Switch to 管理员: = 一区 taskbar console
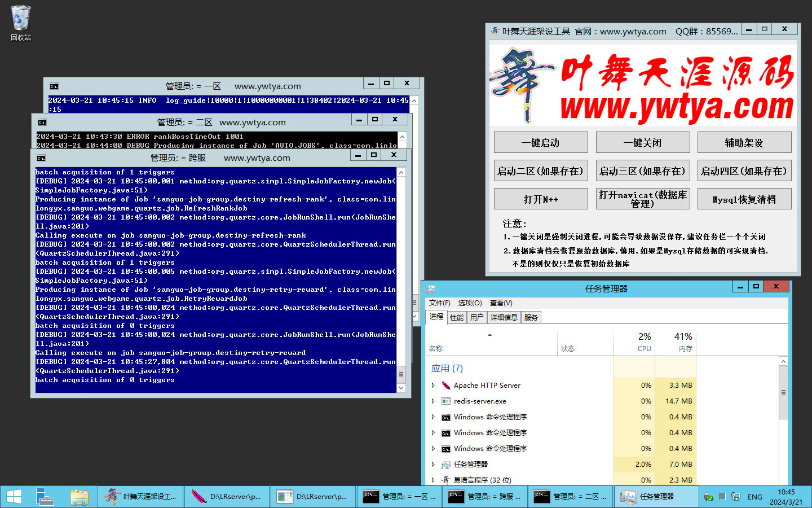812x508 pixels. tap(399, 497)
